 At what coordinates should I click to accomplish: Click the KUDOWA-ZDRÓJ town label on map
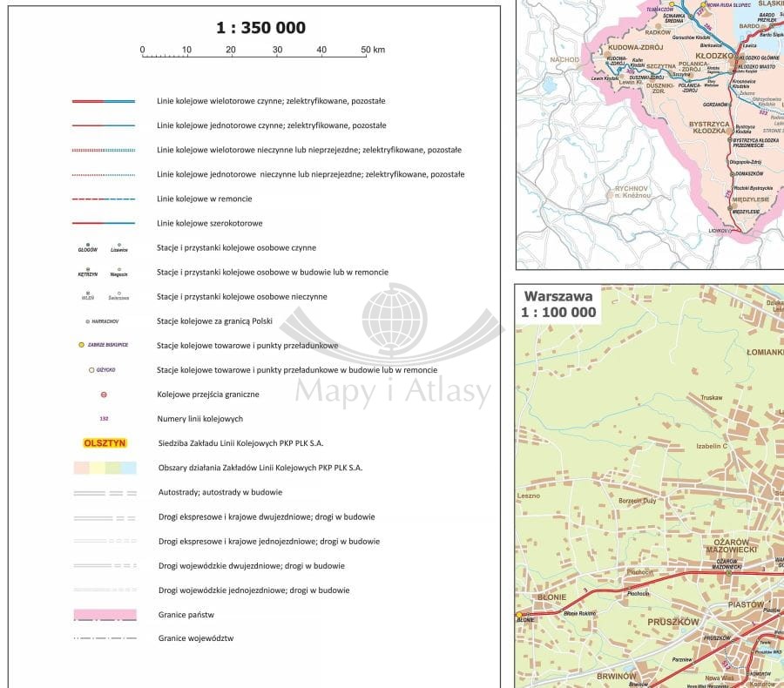point(638,47)
